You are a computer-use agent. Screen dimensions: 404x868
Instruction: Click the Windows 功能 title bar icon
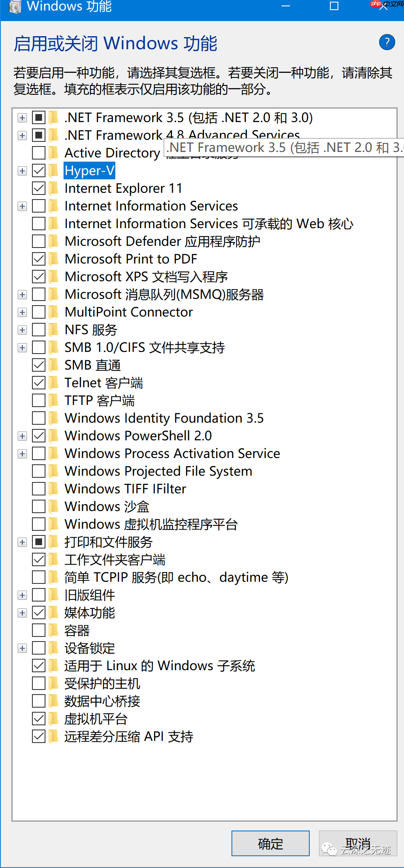tap(15, 7)
